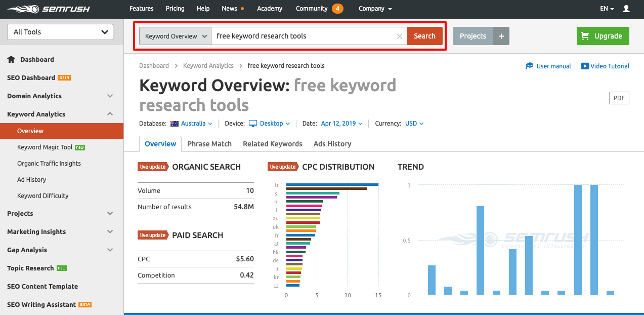The height and width of the screenshot is (315, 644).
Task: Select Overview in Keyword Analytics sidebar
Action: click(62, 131)
